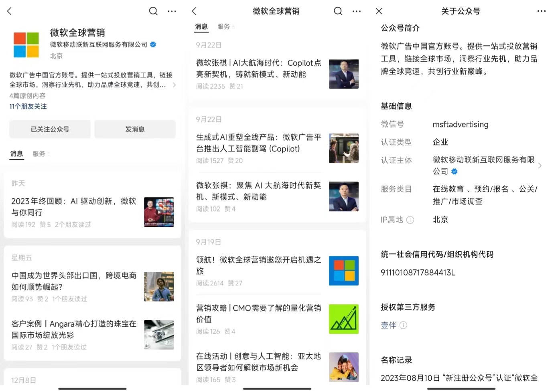Tap the blue verification badge next to the company name

pos(153,44)
